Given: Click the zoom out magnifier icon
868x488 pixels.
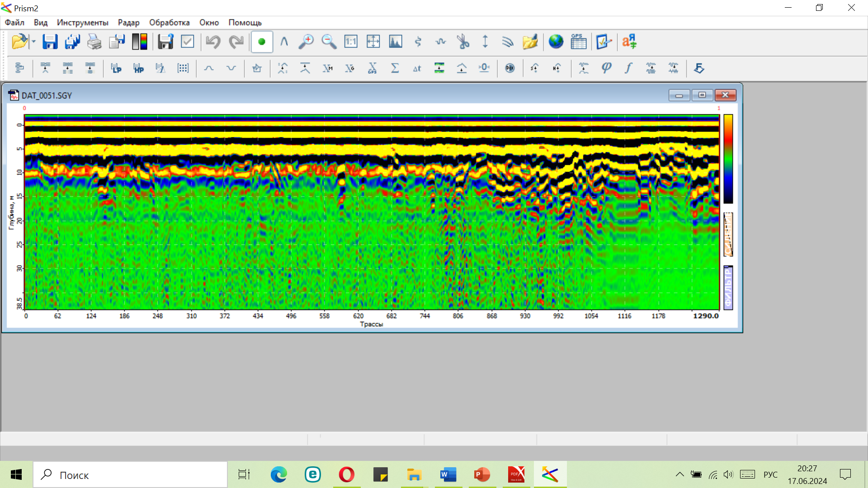Looking at the screenshot, I should [329, 42].
